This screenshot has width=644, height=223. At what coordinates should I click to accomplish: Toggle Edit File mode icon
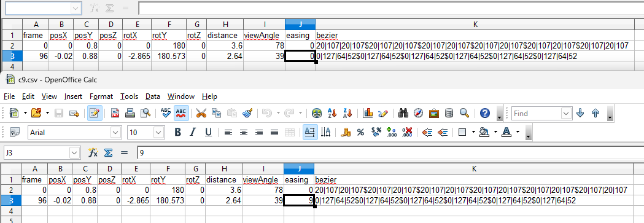coord(95,113)
